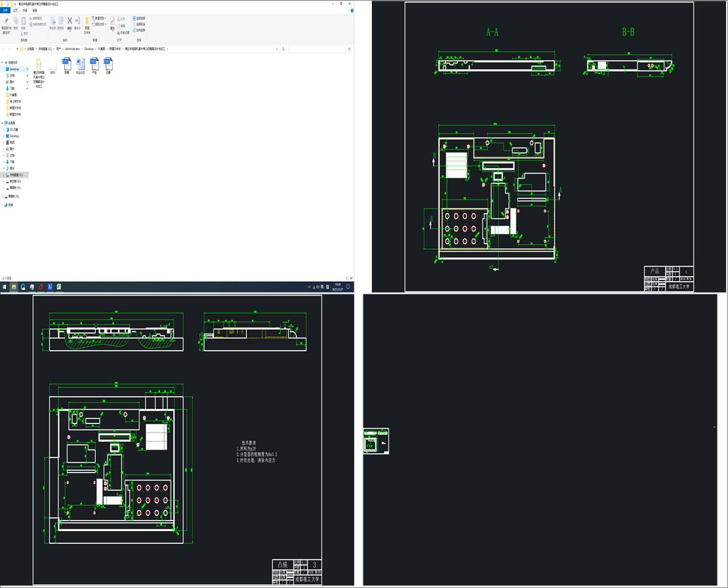
Task: Open the blue AutoCAD taskbar icon
Action: pos(50,287)
